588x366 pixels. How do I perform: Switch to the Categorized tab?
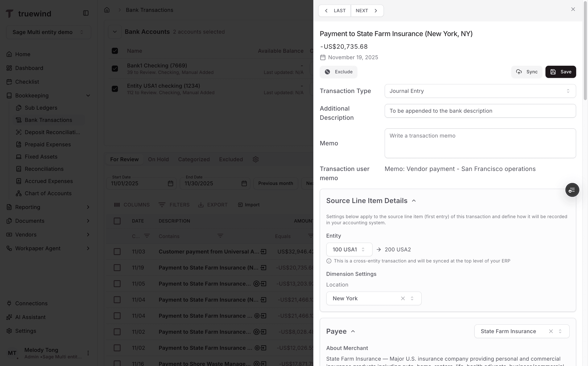[x=194, y=159]
